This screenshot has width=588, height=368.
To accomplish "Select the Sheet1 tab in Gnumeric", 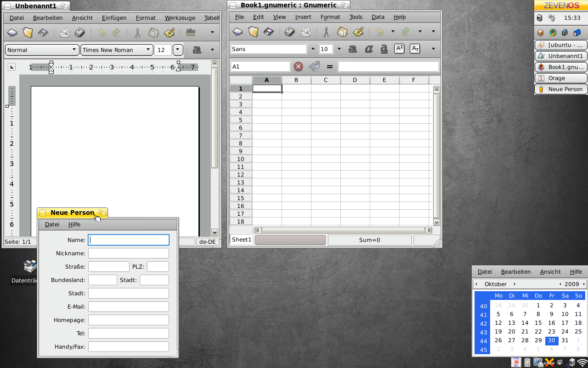I will (x=242, y=240).
